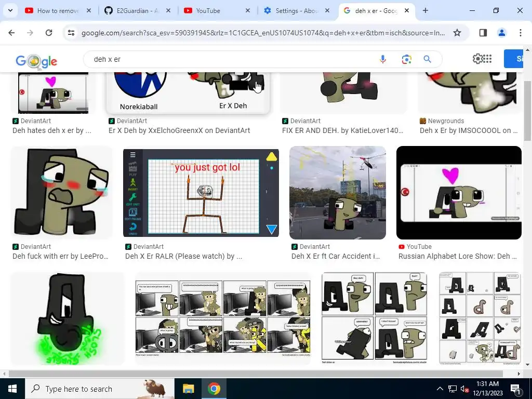The image size is (532, 399).
Task: Switch to the 'How to remove' YouTube tab
Action: (x=58, y=10)
